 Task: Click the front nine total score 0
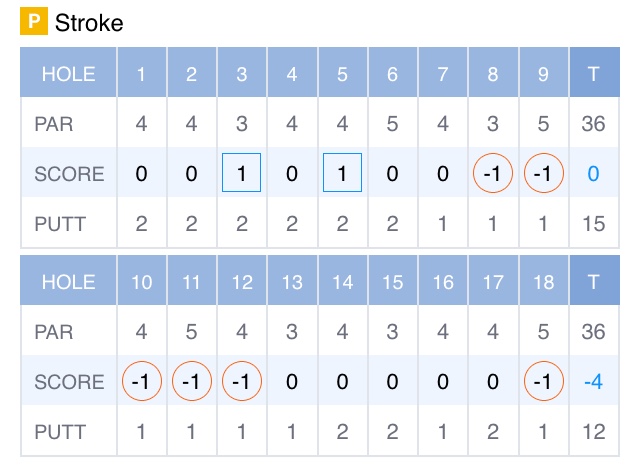coord(594,174)
